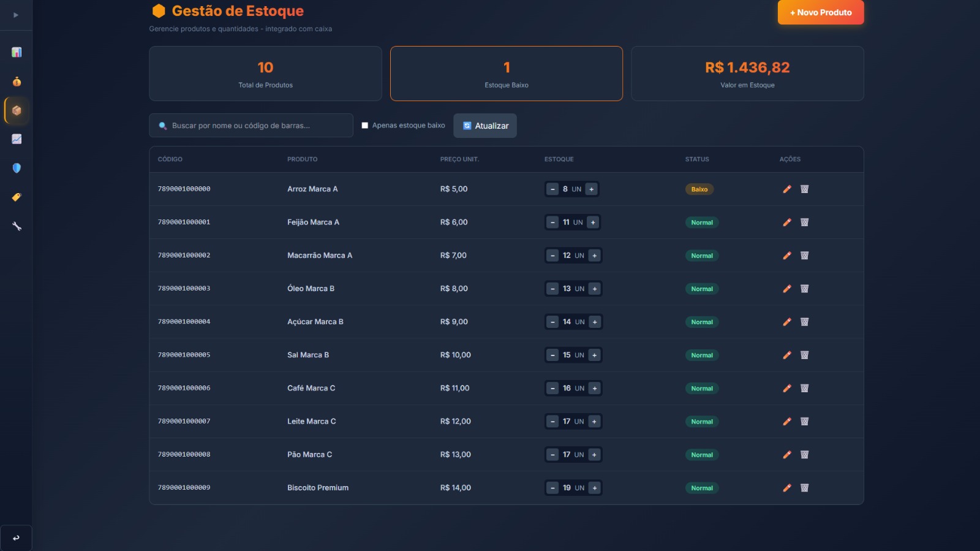Increase Sal Marca B stock with plus
The image size is (980, 551).
tap(594, 355)
